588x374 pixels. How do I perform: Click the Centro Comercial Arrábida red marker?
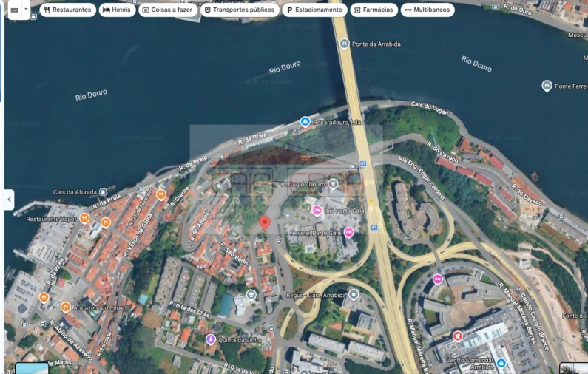click(457, 336)
